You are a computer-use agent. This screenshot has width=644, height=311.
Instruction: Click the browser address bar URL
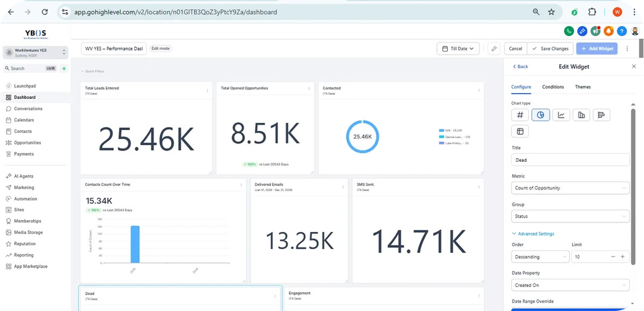pos(175,12)
